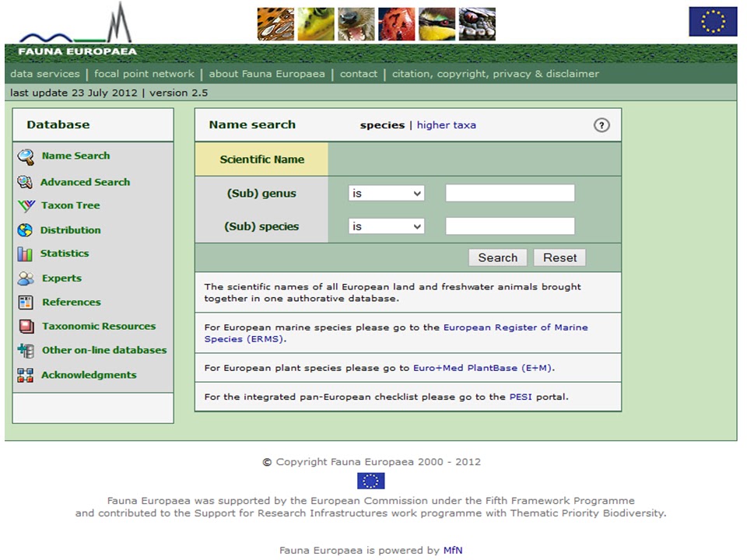
Task: Click the Statistics bar chart icon
Action: (x=25, y=254)
